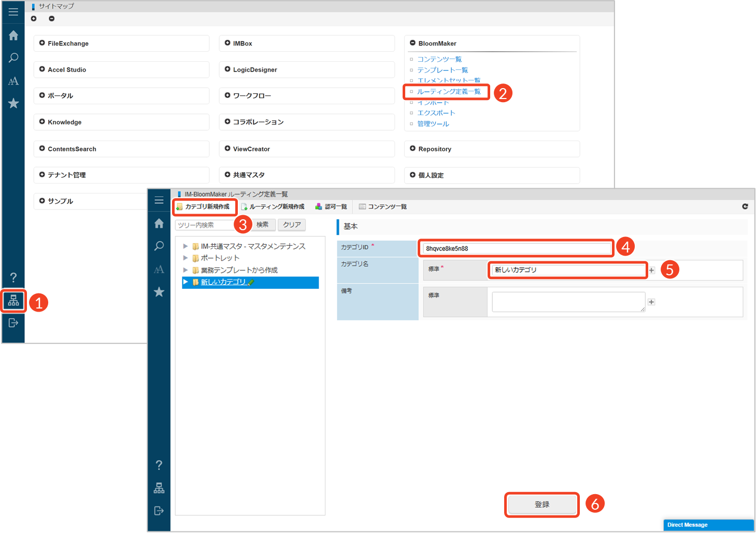Viewport: 756px width, 533px height.
Task: Click the plus icon beside the category name field
Action: (x=651, y=270)
